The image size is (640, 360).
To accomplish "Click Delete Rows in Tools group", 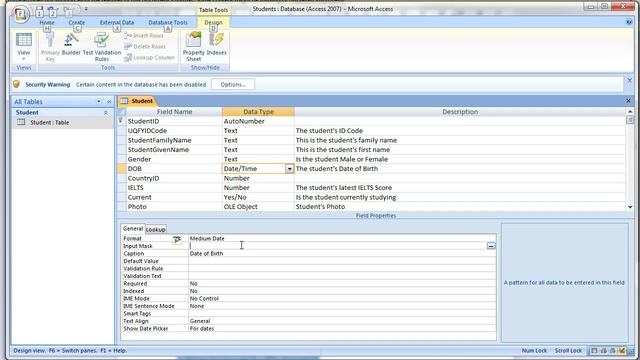I will point(145,47).
